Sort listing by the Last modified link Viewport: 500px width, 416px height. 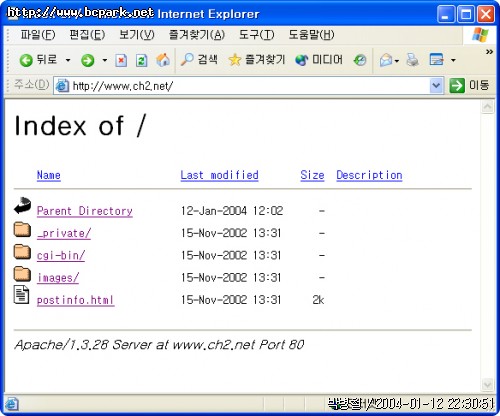point(219,175)
